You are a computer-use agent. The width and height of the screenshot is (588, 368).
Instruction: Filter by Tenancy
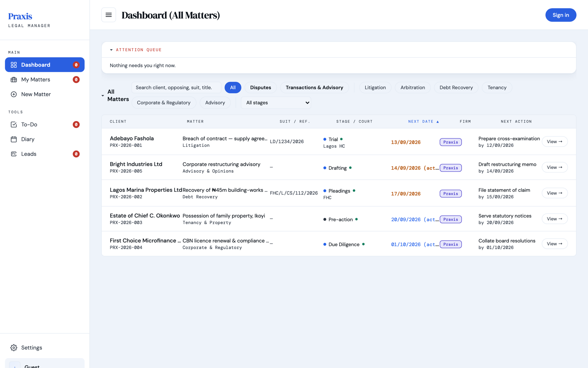(x=497, y=88)
